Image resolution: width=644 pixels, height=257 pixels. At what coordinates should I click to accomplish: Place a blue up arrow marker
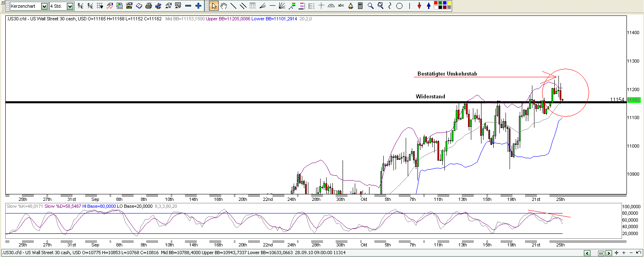(429, 6)
